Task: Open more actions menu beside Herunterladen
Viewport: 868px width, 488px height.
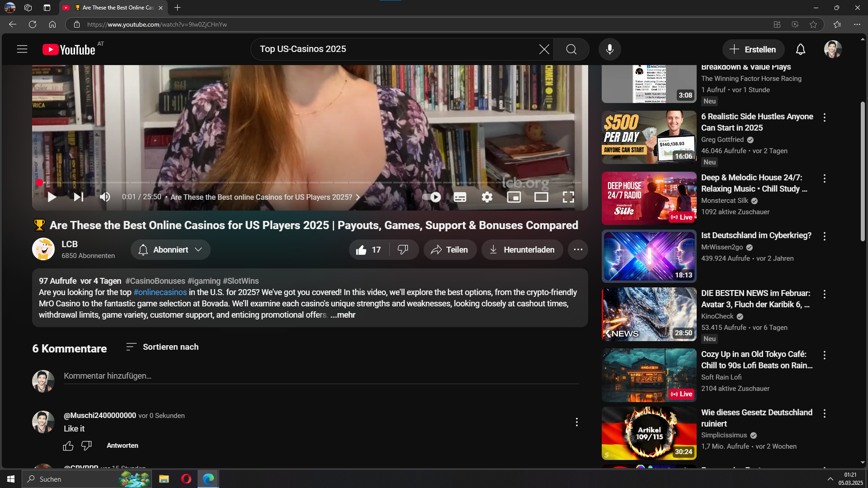Action: point(578,250)
